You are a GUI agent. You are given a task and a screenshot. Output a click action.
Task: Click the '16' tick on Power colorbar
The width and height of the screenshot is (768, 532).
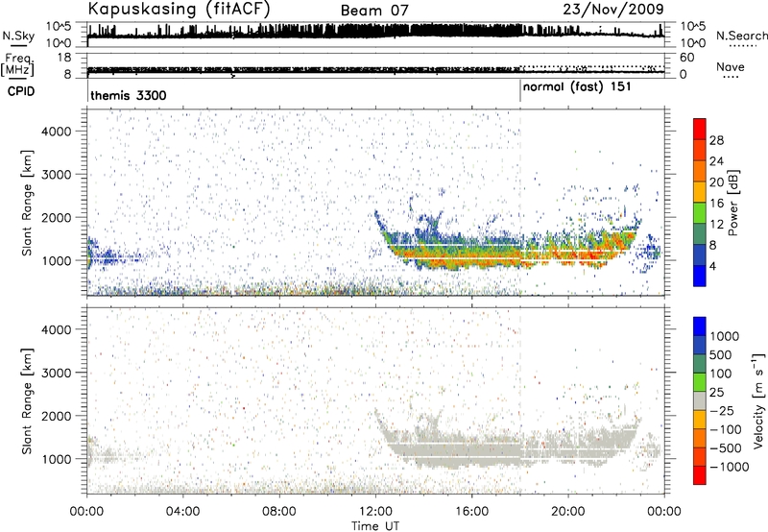716,204
